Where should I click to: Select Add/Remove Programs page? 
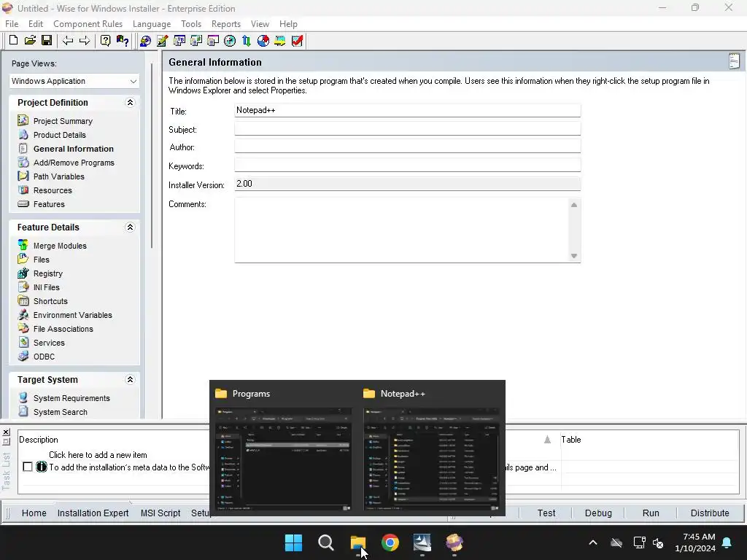point(74,163)
